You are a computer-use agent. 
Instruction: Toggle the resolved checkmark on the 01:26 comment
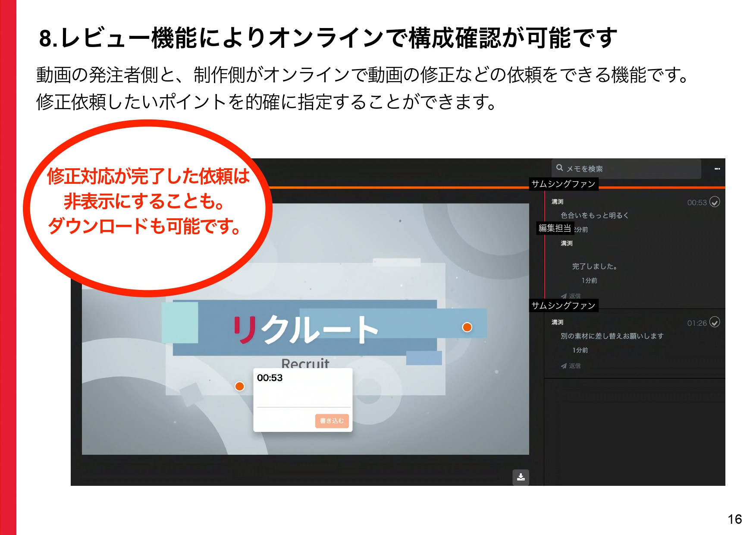point(714,323)
